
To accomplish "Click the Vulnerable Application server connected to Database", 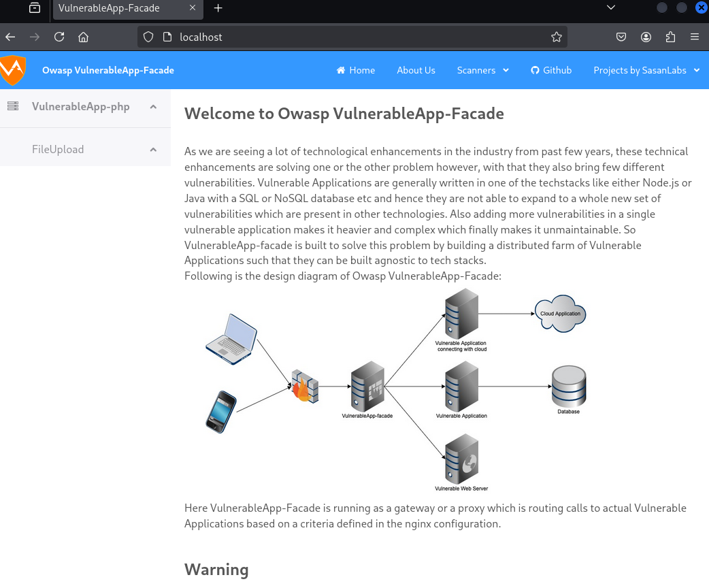I will point(461,387).
